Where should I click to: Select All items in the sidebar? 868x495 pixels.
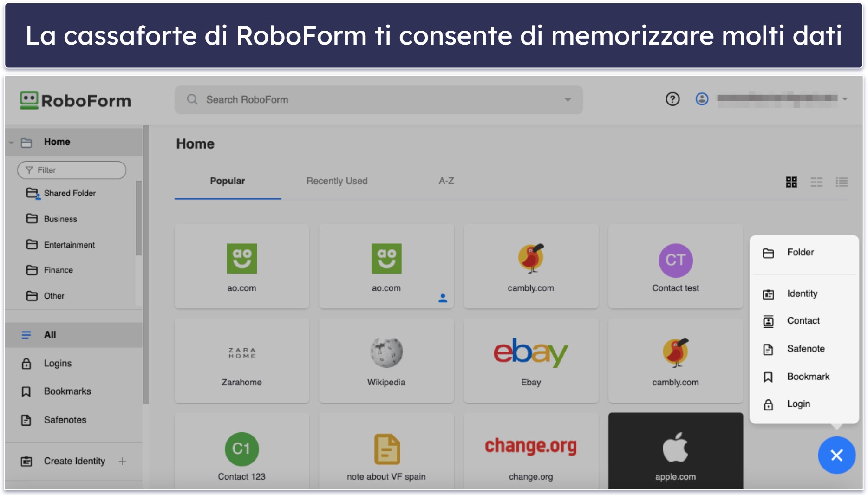(73, 335)
